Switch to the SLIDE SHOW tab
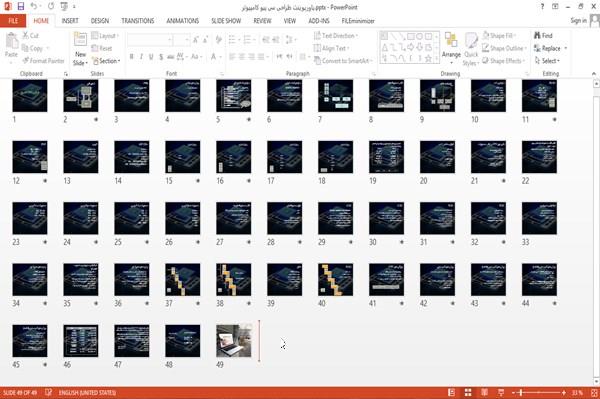The image size is (600, 399). point(226,21)
